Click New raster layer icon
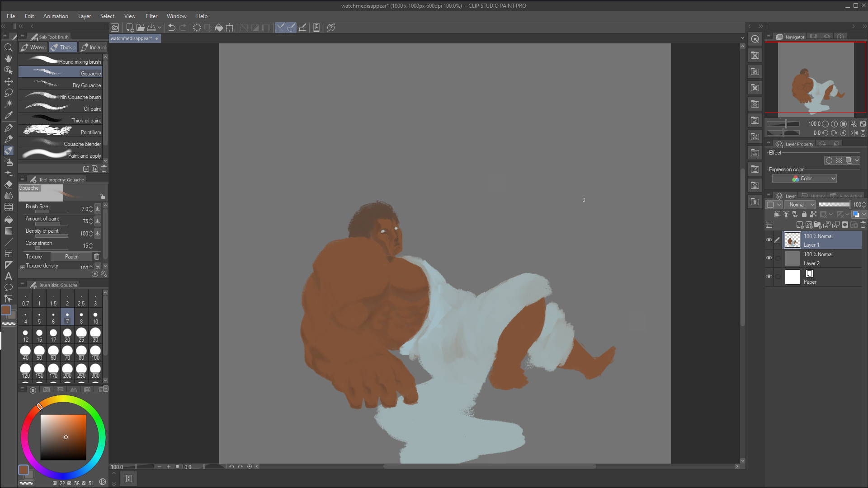This screenshot has height=488, width=868. tap(800, 225)
